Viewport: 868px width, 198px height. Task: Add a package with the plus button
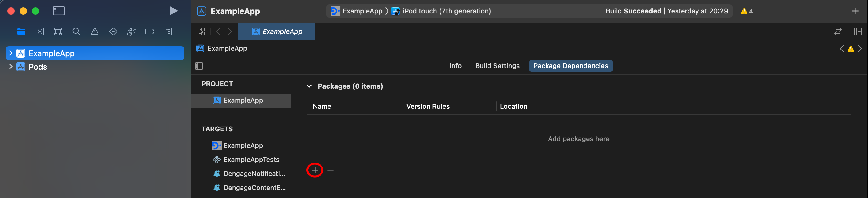[x=315, y=170]
